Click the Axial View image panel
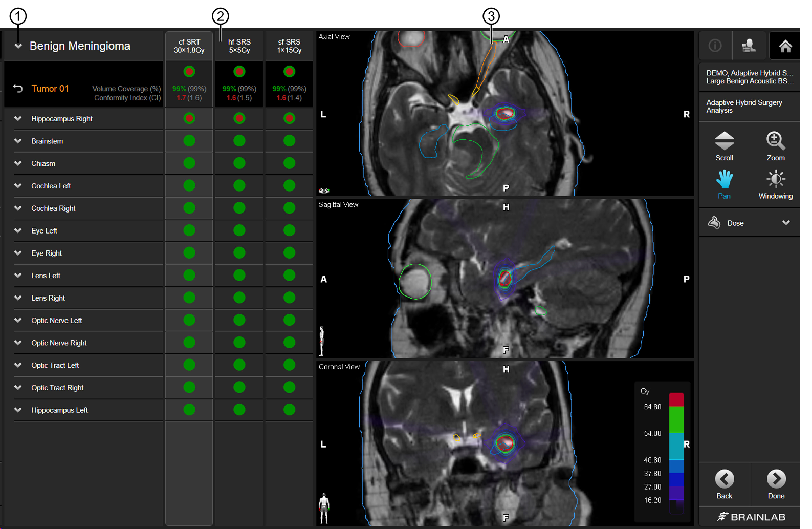The width and height of the screenshot is (812, 529). tap(505, 114)
